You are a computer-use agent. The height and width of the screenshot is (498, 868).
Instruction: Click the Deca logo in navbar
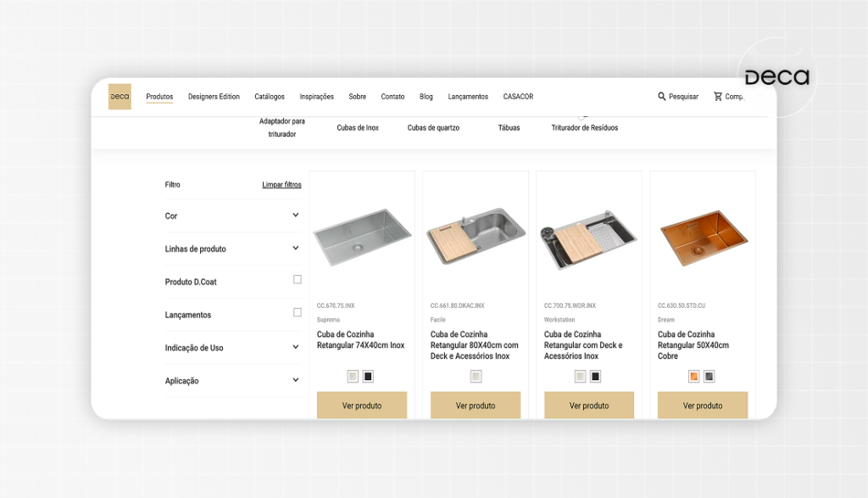tap(120, 97)
